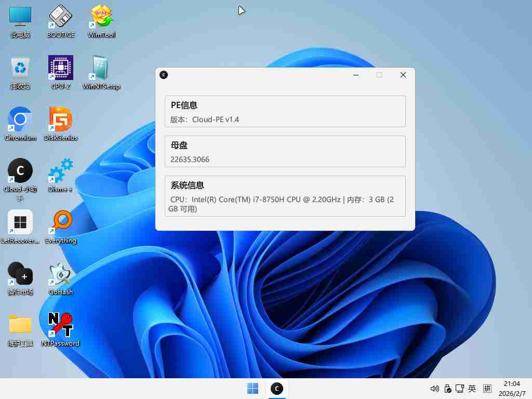The image size is (532, 399).
Task: Select the Cloud 小助手 desktop icon
Action: point(20,171)
